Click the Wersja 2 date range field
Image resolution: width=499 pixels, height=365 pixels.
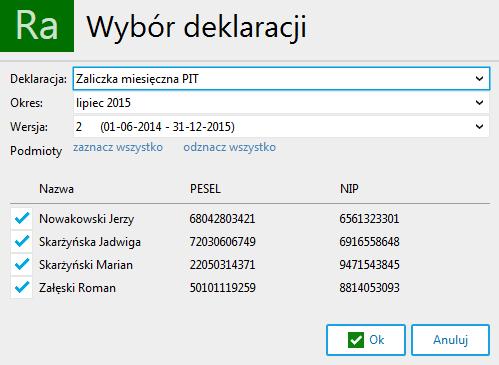281,127
